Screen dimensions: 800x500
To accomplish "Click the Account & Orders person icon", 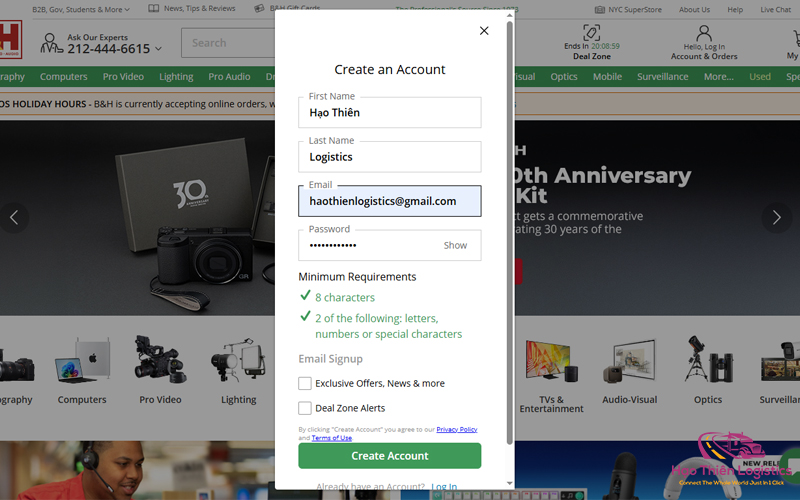I will [704, 33].
